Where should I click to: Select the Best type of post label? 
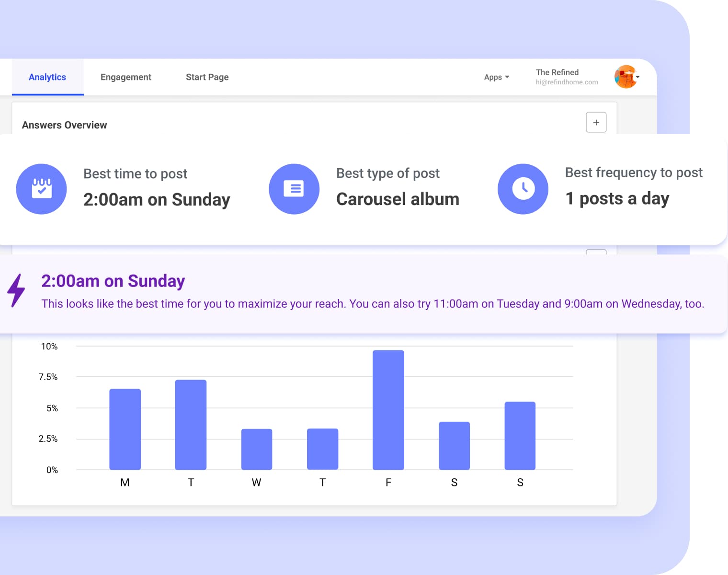388,173
